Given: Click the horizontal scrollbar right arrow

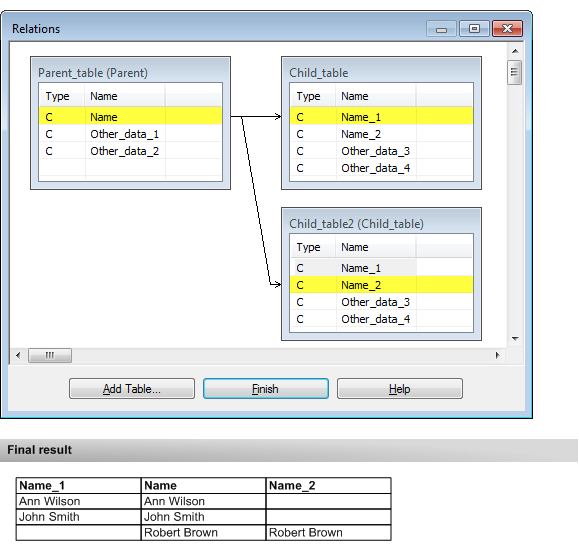Looking at the screenshot, I should click(497, 355).
